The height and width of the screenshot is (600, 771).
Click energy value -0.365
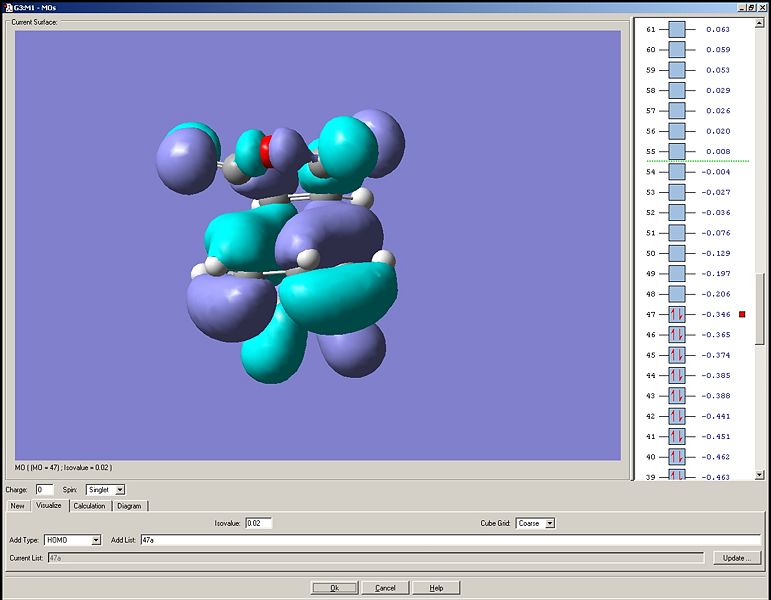pos(716,334)
